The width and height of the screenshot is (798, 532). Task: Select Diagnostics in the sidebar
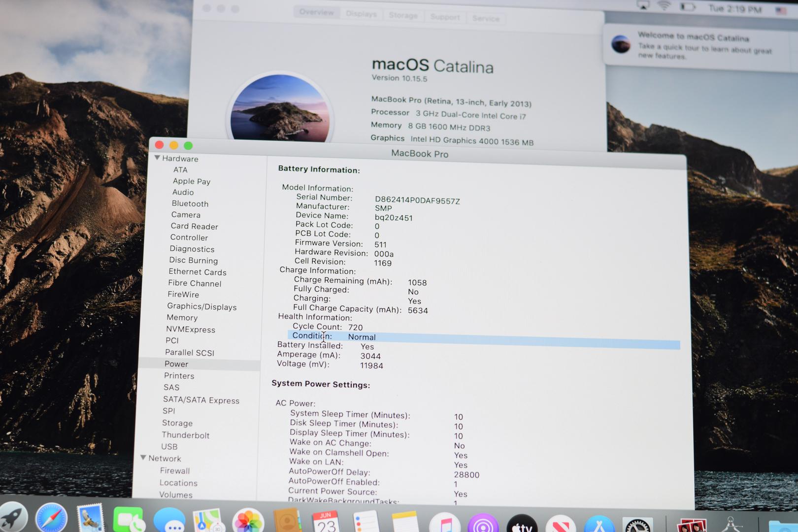(x=192, y=249)
